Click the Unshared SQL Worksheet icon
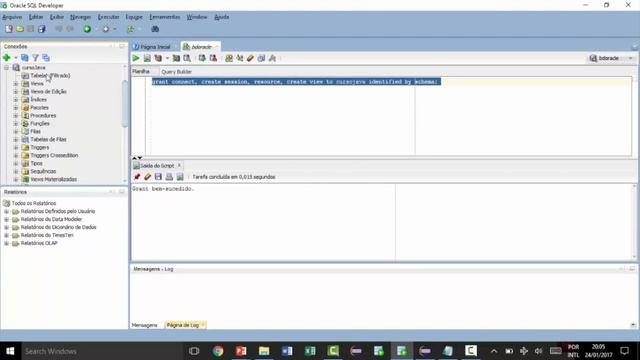 tap(229, 58)
